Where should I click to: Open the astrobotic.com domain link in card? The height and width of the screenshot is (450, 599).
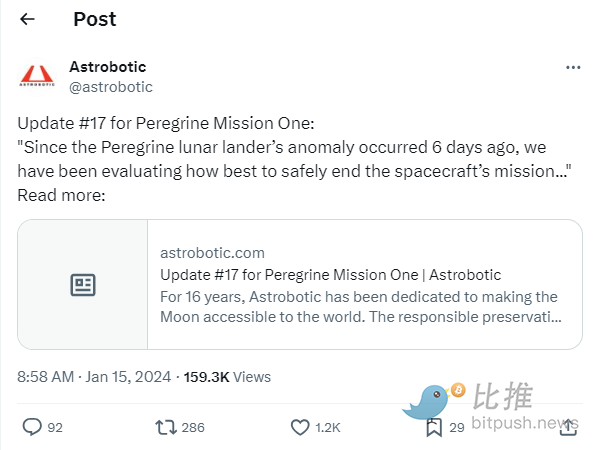pyautogui.click(x=212, y=253)
